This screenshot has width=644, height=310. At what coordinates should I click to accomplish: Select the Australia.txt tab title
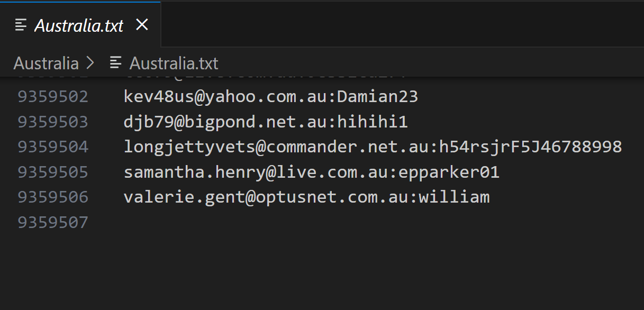coord(79,25)
